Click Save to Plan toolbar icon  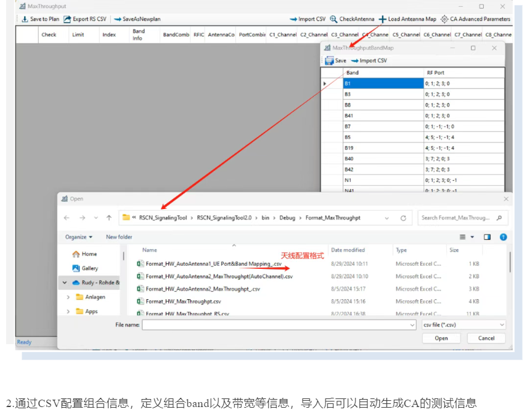[25, 19]
